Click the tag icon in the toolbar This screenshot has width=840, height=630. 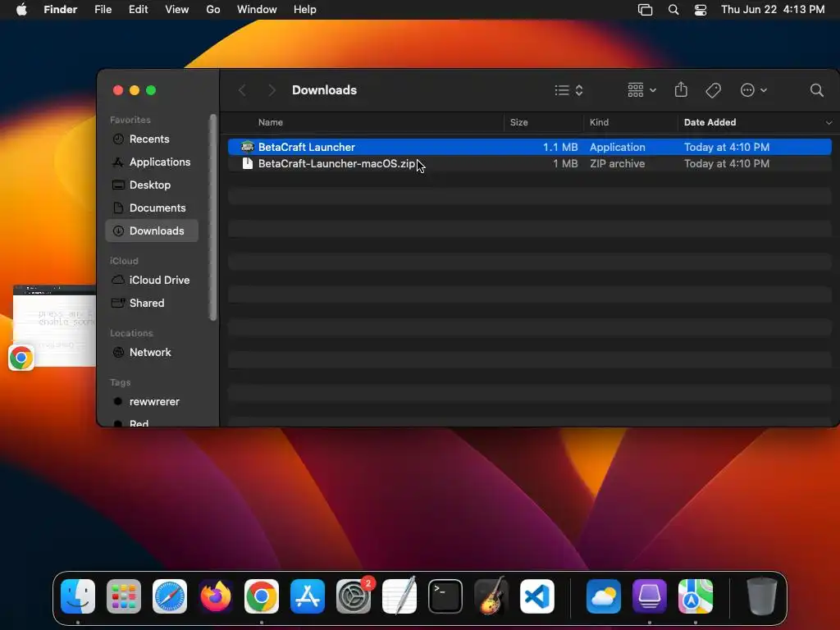point(713,90)
